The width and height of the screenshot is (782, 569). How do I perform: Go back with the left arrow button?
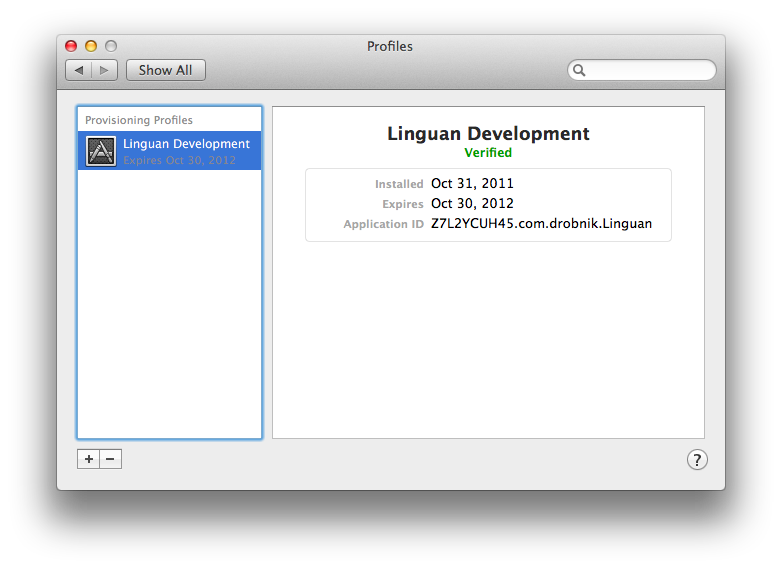coord(79,70)
